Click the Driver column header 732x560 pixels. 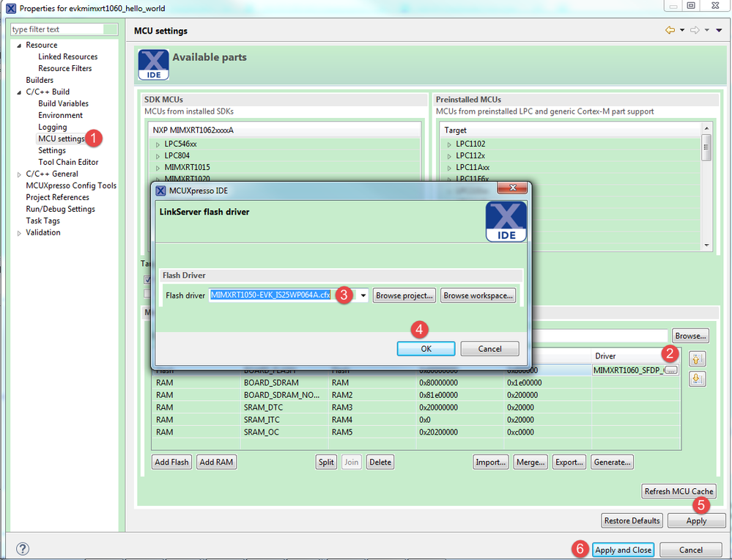[x=635, y=356]
